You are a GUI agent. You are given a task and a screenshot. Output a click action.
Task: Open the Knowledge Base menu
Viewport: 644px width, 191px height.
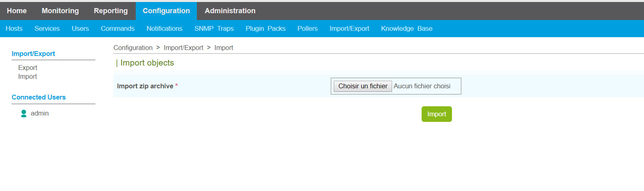click(406, 29)
